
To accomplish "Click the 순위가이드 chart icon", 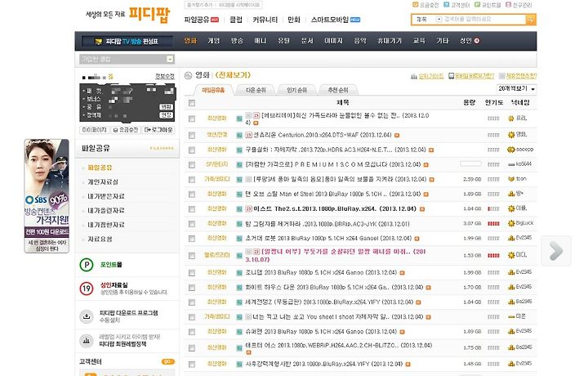I will [414, 76].
